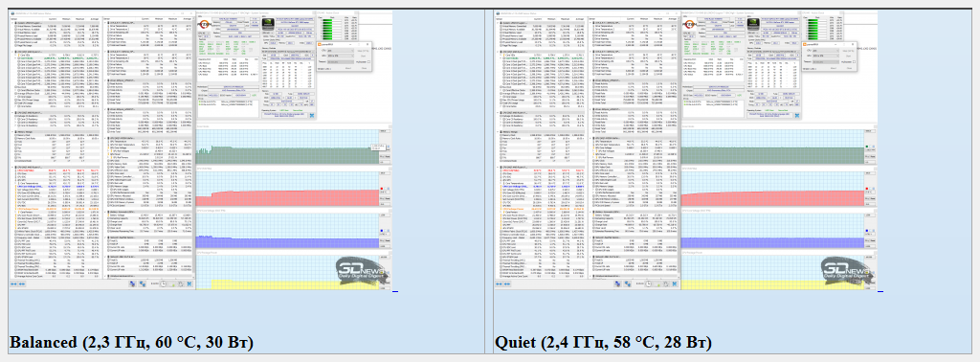The height and width of the screenshot is (362, 980).
Task: Click the Current column header in Balanced window
Action: (x=53, y=18)
